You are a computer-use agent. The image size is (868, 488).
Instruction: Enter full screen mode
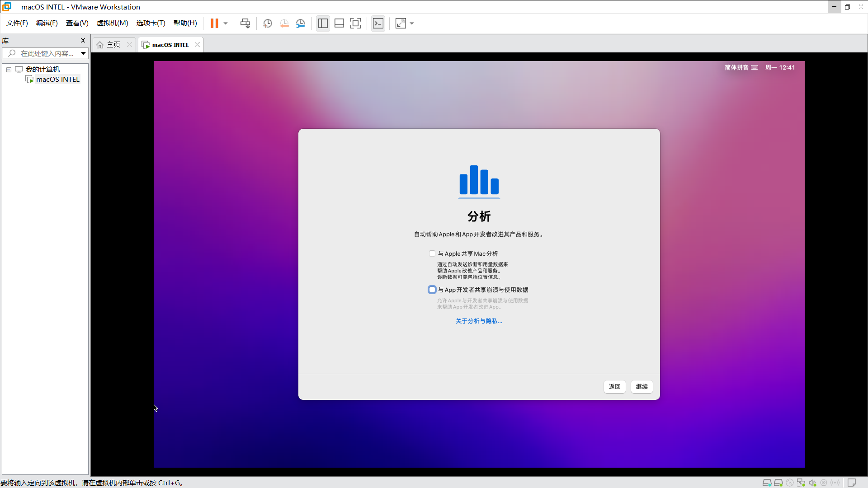pos(356,23)
